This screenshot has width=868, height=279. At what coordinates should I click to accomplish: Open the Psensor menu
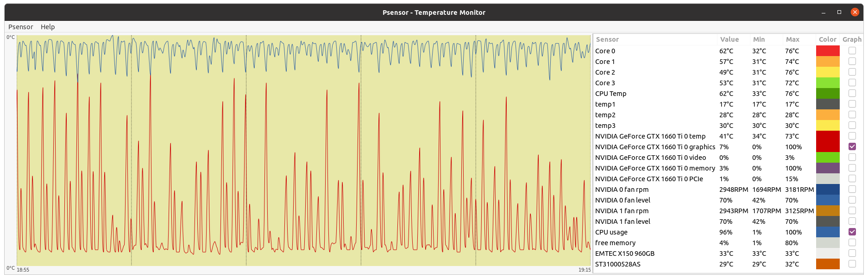(x=20, y=27)
